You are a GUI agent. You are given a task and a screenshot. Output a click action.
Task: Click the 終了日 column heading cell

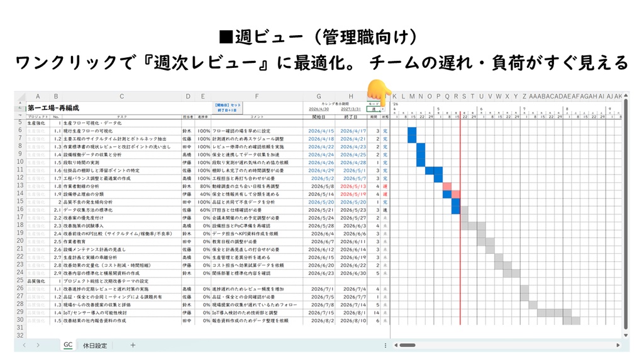coord(351,117)
